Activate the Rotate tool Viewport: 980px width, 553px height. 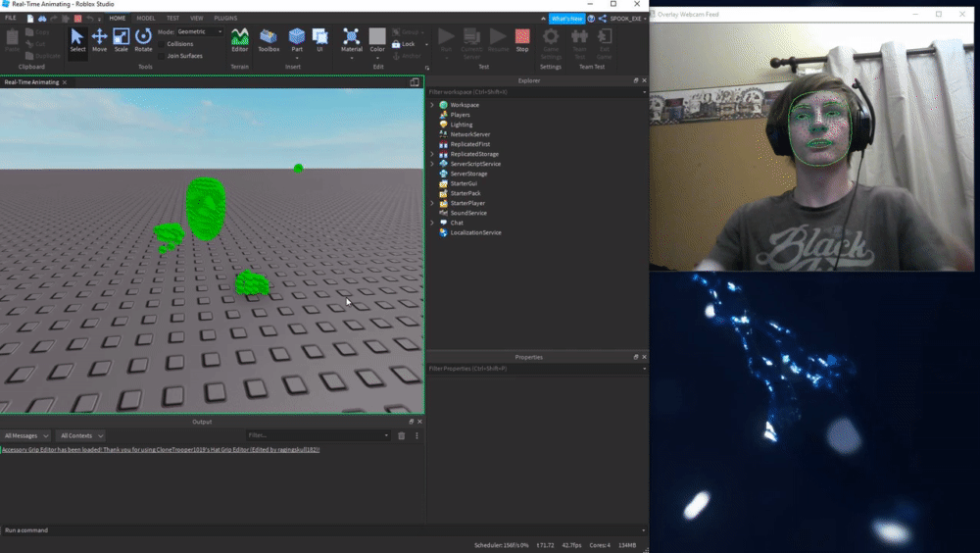(143, 40)
